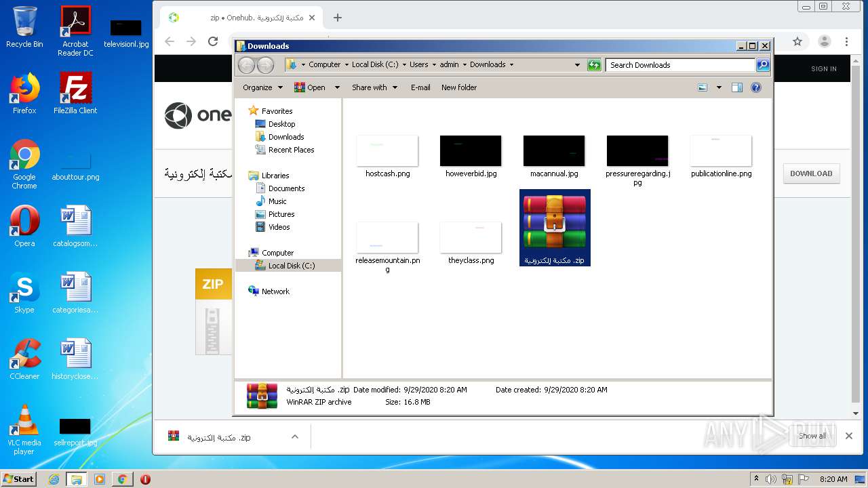The image size is (868, 488).
Task: Expand view options dropdown arrow
Action: (719, 87)
